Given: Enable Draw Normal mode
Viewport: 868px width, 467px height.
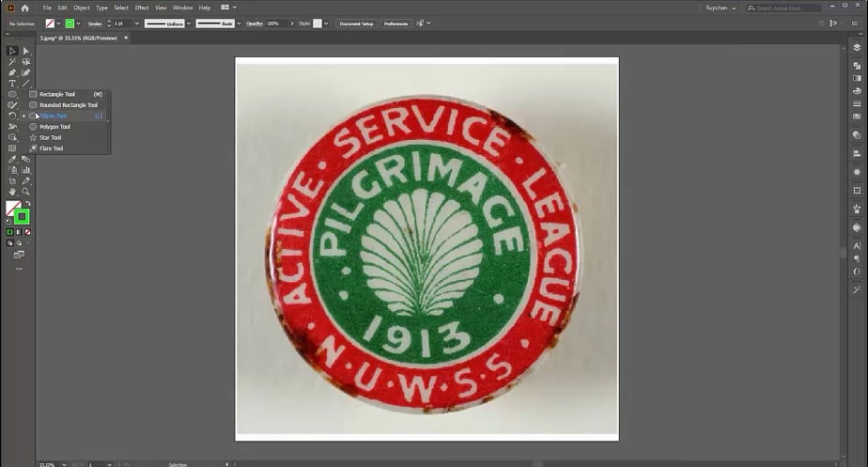Looking at the screenshot, I should click(10, 243).
